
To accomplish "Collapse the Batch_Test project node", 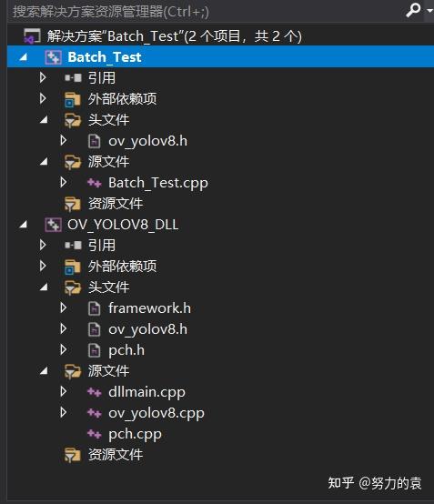I will coord(24,57).
